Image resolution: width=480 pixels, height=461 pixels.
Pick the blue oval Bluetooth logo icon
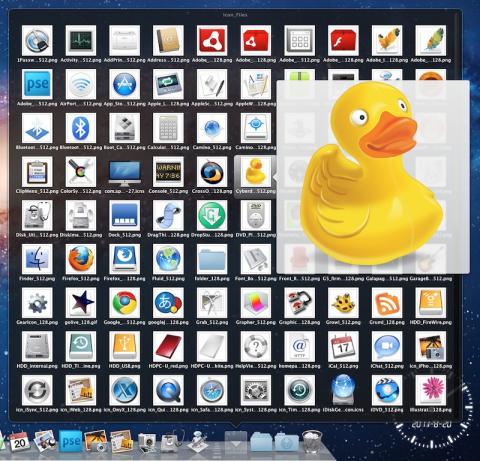(81, 128)
